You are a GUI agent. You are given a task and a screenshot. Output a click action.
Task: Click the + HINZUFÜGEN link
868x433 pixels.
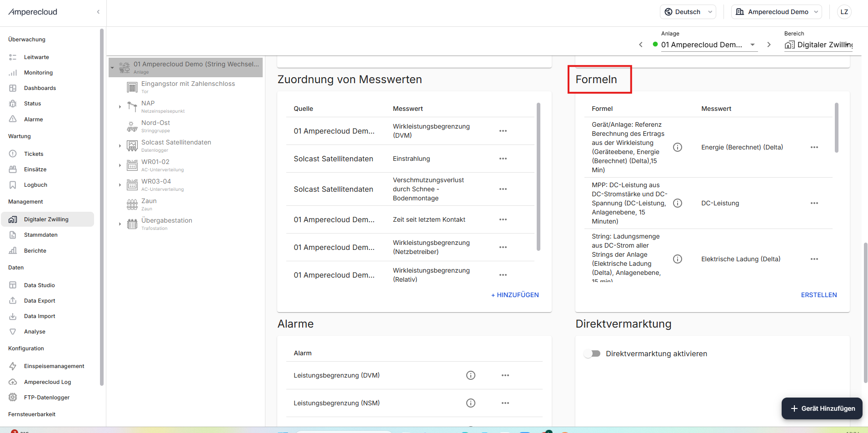click(x=514, y=295)
